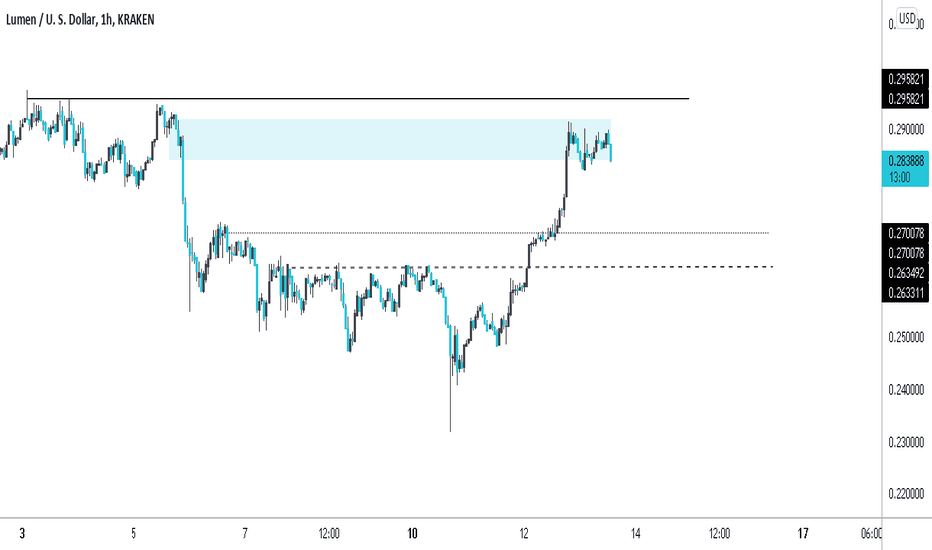Image resolution: width=932 pixels, height=550 pixels.
Task: Click the 0.250000 price axis label
Action: pos(906,337)
